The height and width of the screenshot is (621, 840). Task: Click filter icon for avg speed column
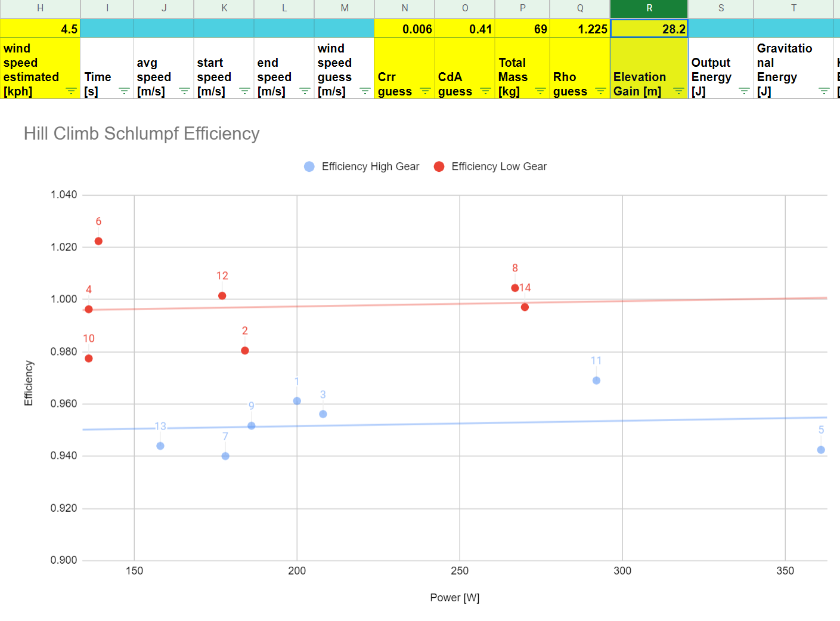coord(184,91)
